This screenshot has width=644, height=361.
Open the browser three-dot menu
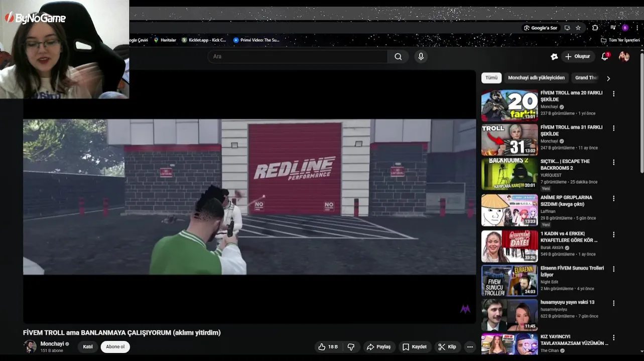click(637, 28)
